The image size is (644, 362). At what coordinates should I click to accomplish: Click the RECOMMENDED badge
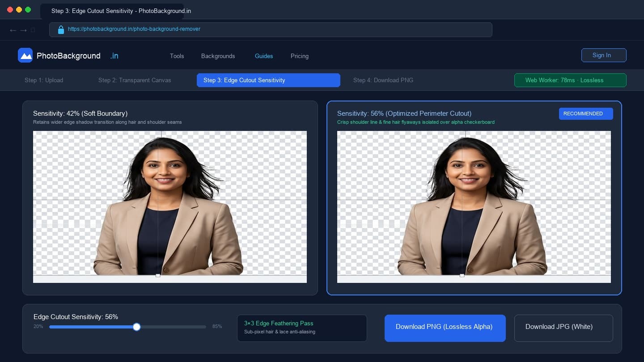pos(586,114)
